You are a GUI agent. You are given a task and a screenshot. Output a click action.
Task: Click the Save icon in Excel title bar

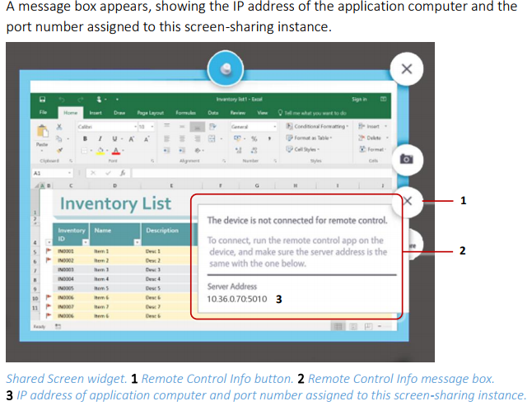(x=40, y=99)
